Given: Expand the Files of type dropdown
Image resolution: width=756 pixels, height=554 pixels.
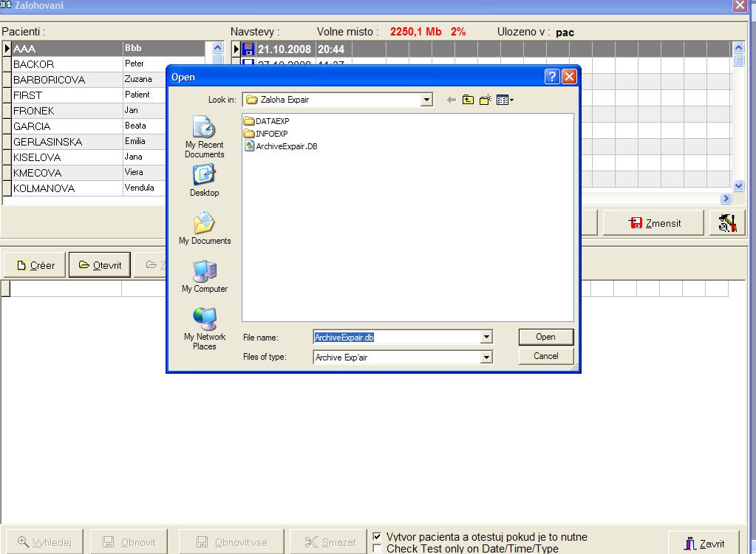Looking at the screenshot, I should click(486, 358).
